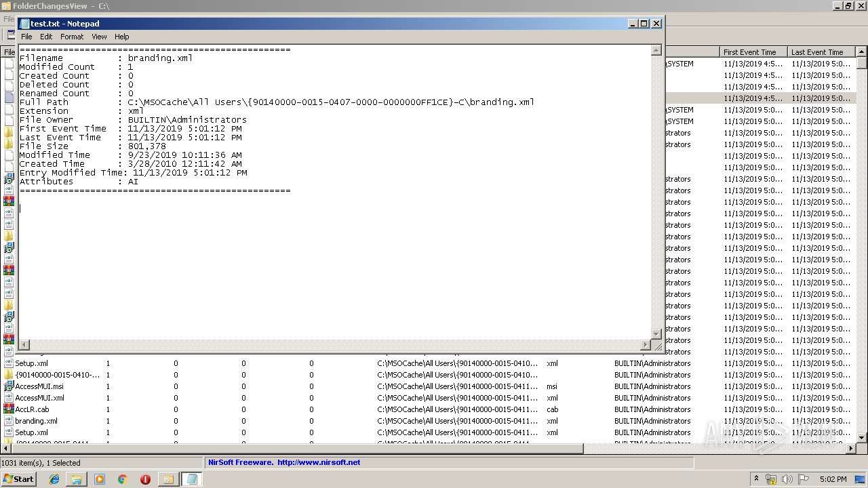Open Windows Media Player from the taskbar
This screenshot has width=868, height=488.
point(100,479)
